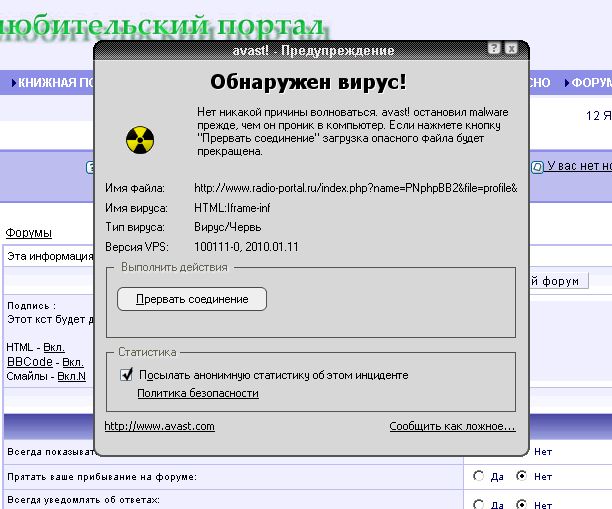
Task: Select Нет for hiding forum presence
Action: [521, 477]
